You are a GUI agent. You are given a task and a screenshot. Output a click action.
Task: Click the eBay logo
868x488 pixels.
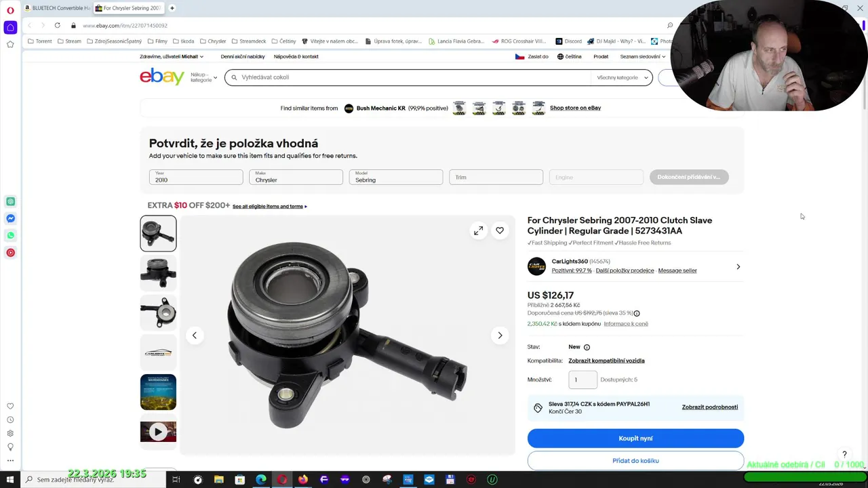tap(161, 77)
